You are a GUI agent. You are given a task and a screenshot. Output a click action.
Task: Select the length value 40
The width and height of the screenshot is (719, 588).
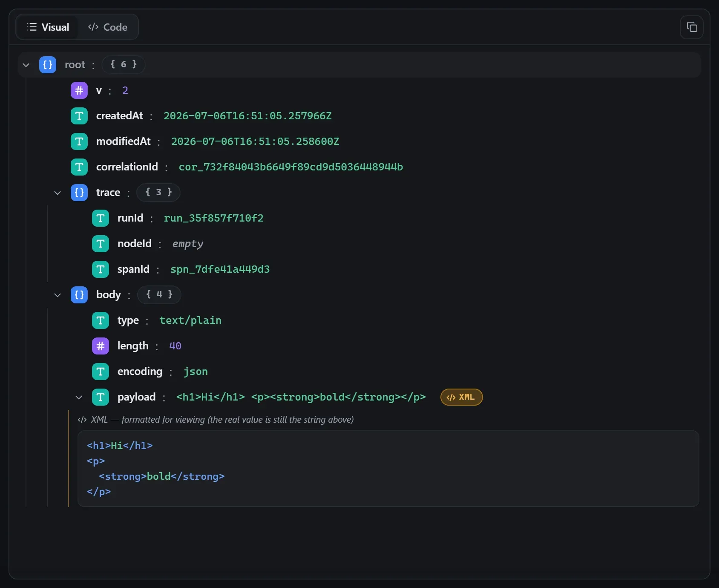pos(175,346)
